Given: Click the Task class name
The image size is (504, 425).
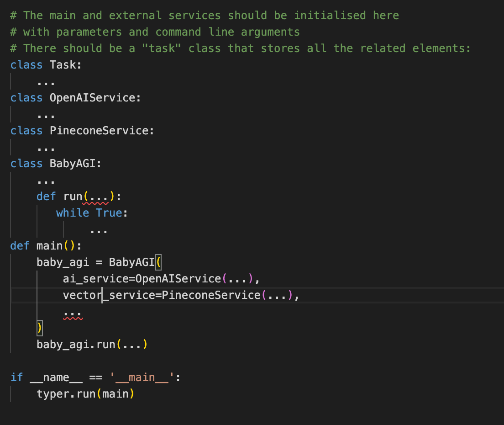Looking at the screenshot, I should click(65, 64).
